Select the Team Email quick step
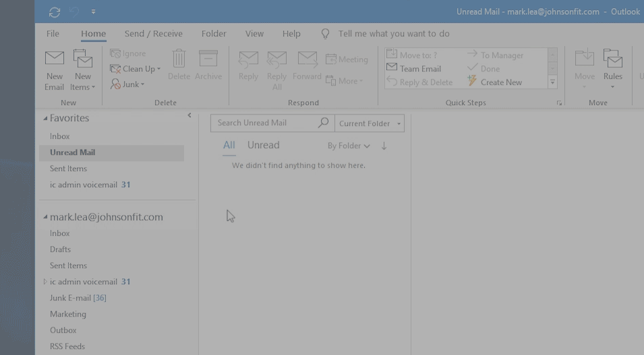644x355 pixels. tap(414, 69)
